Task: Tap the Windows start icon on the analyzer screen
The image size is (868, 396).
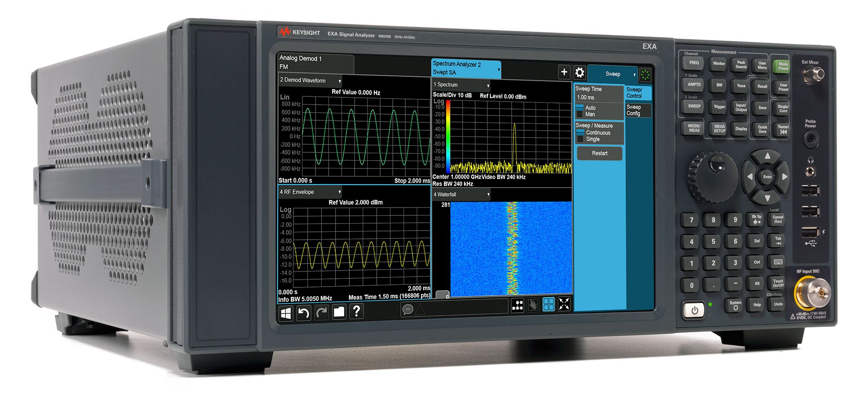Action: click(x=286, y=313)
